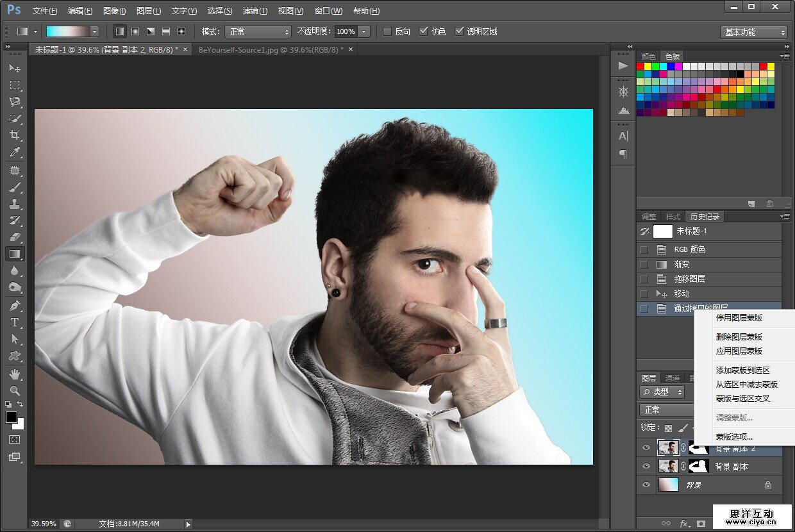
Task: Choose 应用图层蒙版 from the context menu
Action: 739,351
